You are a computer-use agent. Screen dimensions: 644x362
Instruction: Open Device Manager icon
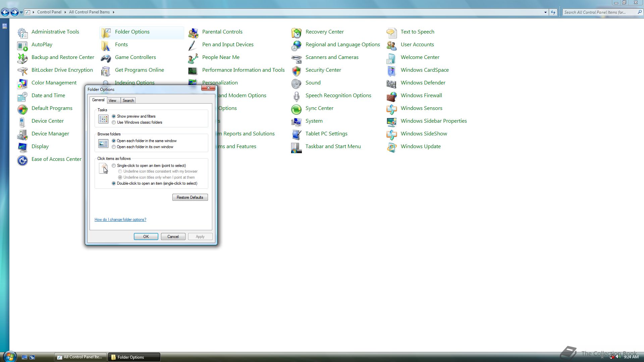point(22,134)
